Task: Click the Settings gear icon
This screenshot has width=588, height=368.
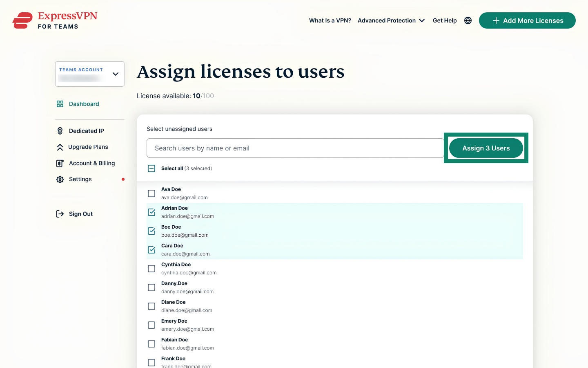Action: [x=60, y=180]
